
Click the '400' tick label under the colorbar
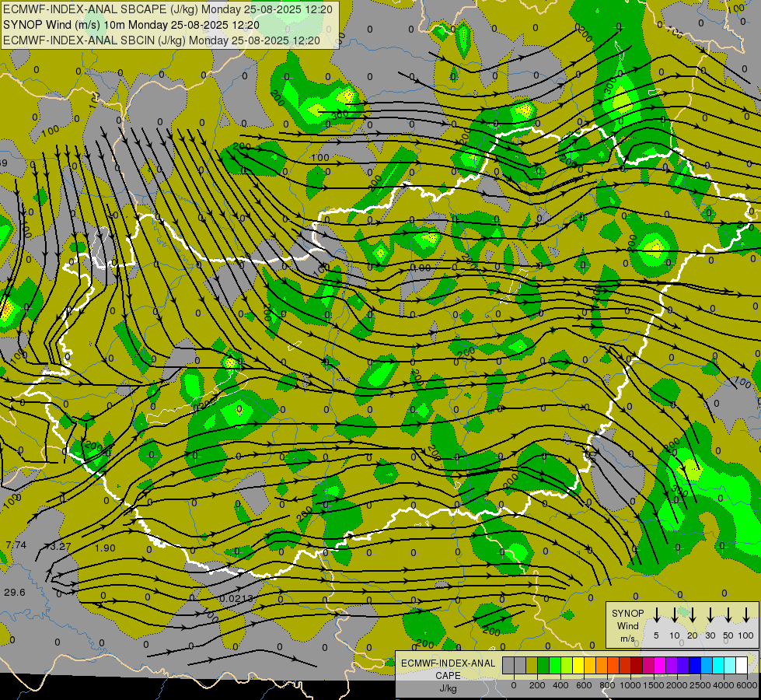[x=560, y=685]
